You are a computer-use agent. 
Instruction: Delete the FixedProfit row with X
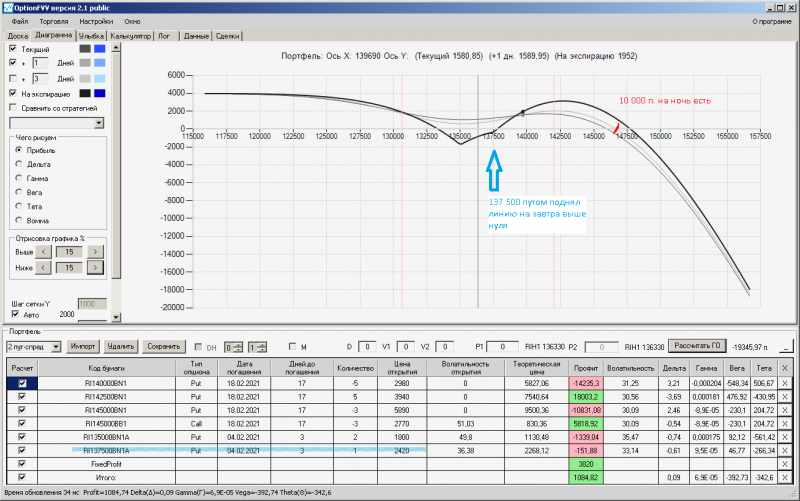tap(785, 464)
